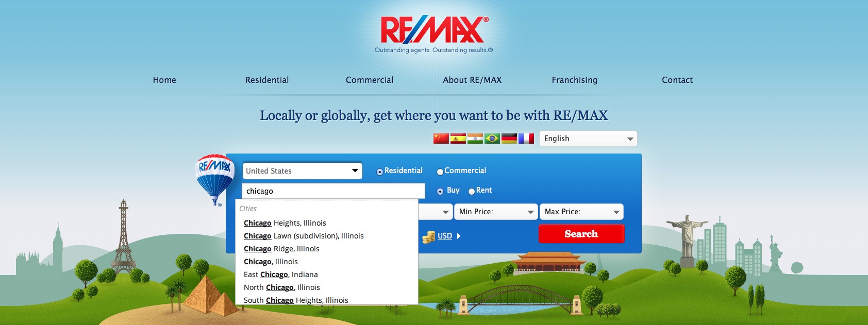This screenshot has width=868, height=325.
Task: Open the United States country dropdown
Action: (303, 171)
